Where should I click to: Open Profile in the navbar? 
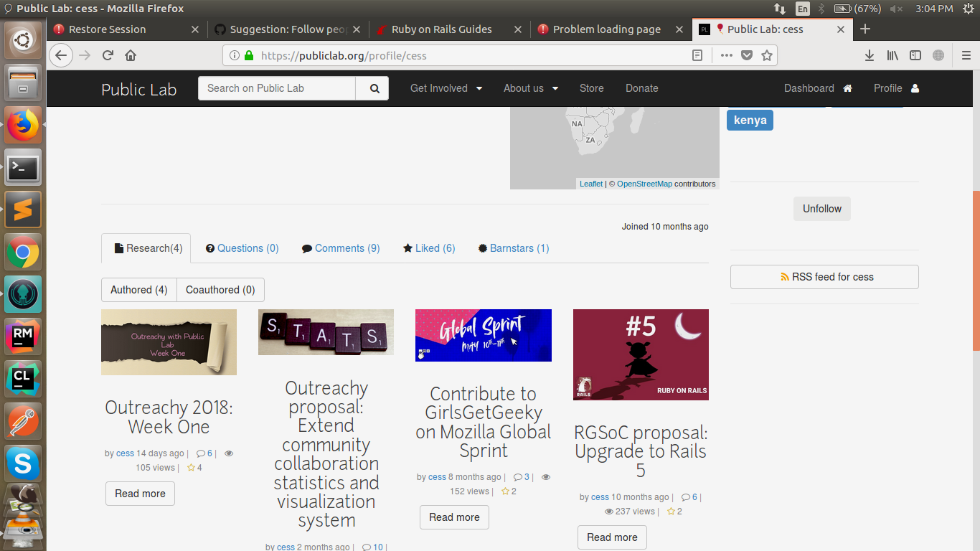[x=896, y=88]
